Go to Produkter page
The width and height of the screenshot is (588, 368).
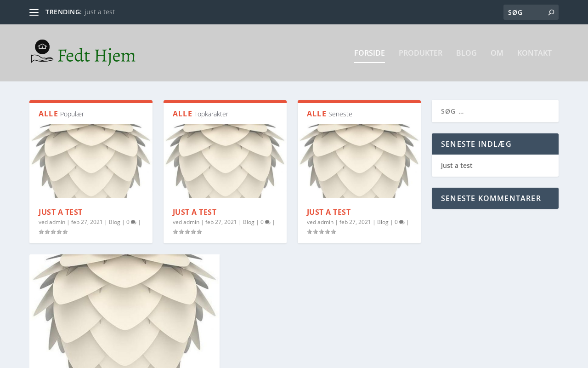coord(420,53)
